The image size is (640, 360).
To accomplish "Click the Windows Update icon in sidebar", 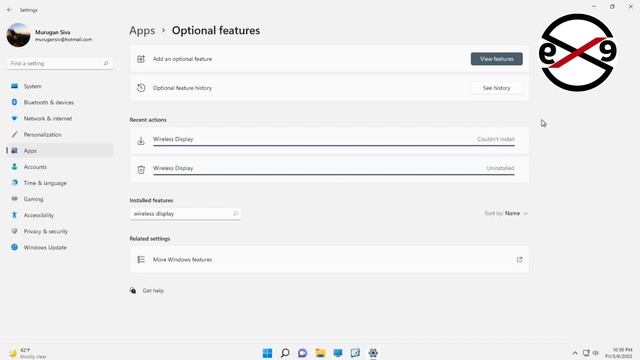I will pyautogui.click(x=14, y=247).
